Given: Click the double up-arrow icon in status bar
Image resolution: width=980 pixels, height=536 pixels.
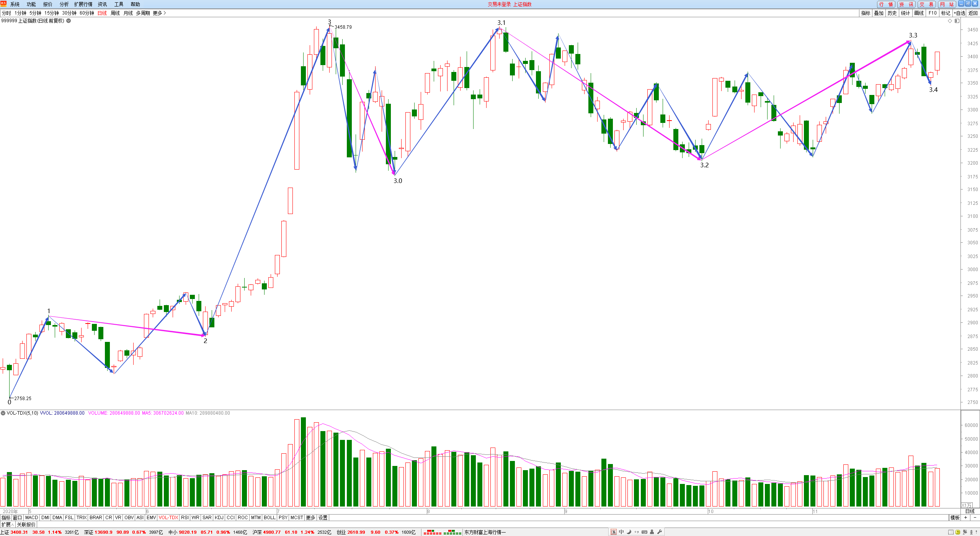Looking at the screenshot, I should tap(971, 532).
